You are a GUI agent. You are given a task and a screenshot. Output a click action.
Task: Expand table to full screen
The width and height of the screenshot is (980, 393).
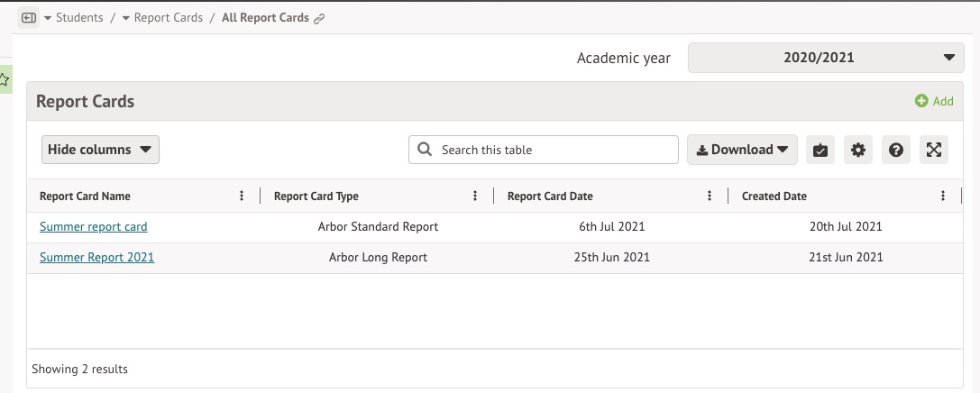point(934,151)
